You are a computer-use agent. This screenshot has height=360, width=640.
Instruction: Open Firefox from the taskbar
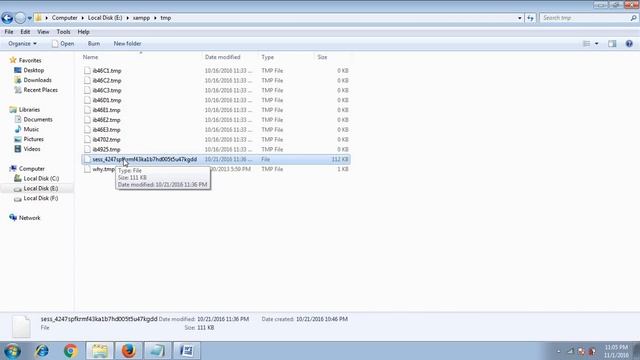tap(128, 351)
